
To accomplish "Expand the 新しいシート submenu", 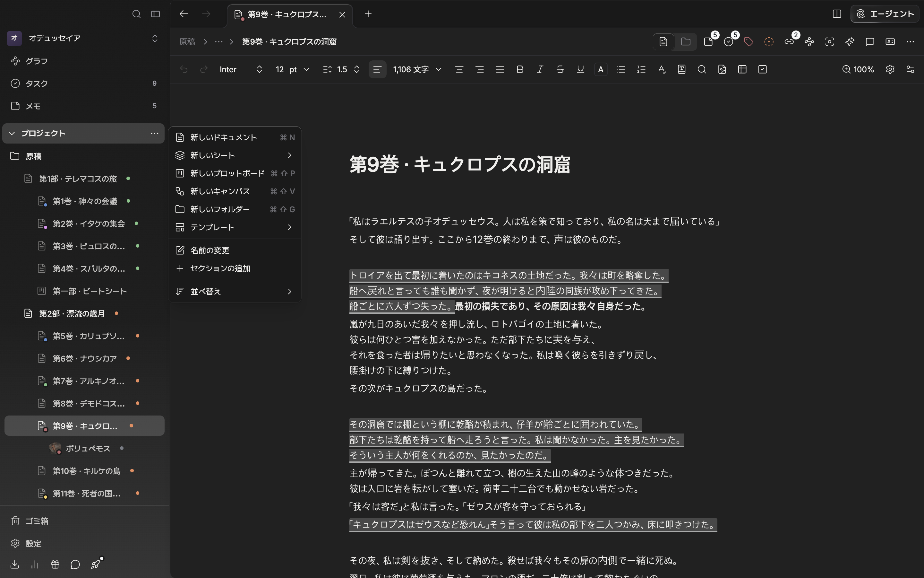I will coord(235,155).
